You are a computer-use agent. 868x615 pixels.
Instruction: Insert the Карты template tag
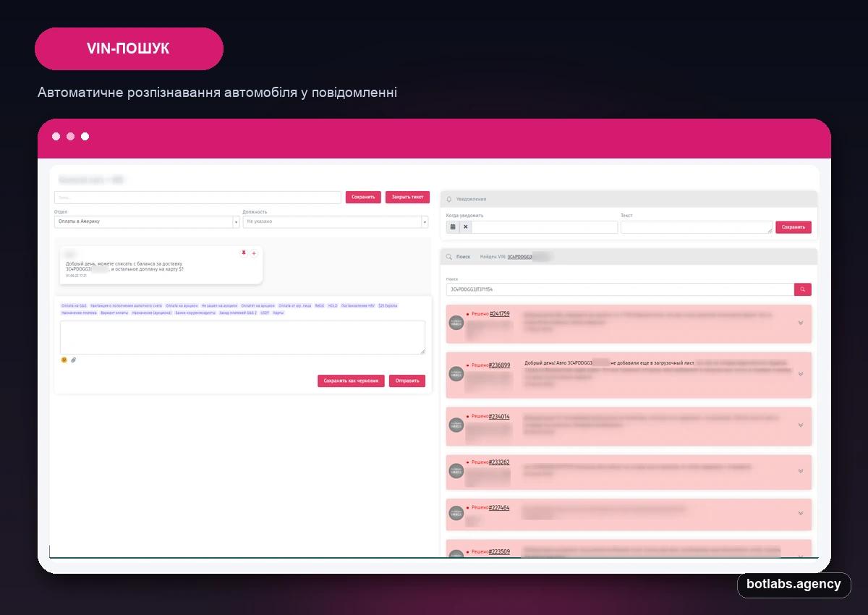278,313
